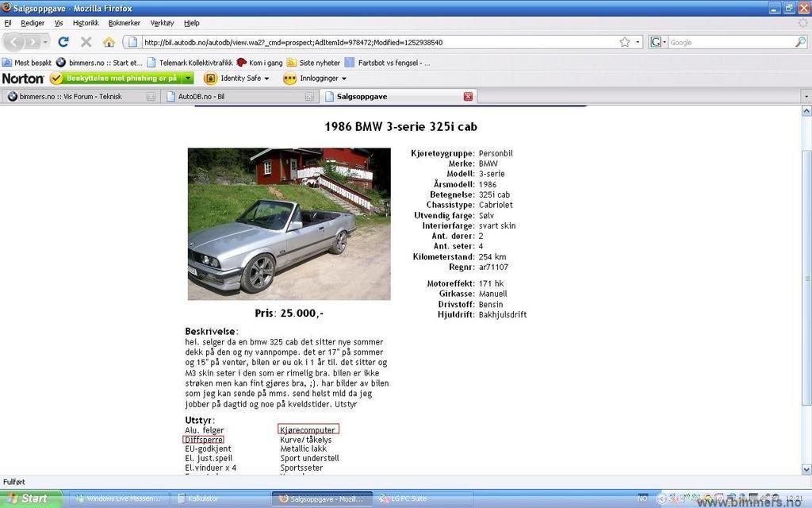This screenshot has width=812, height=508.
Task: Expand the phishing protection dropdown arrow
Action: (188, 79)
